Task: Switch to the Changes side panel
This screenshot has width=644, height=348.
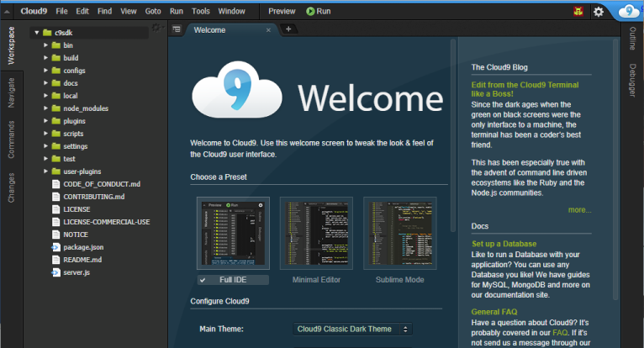Action: coord(11,187)
